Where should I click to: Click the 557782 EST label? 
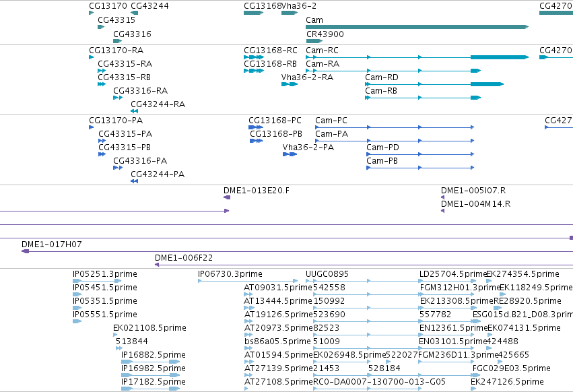point(435,315)
